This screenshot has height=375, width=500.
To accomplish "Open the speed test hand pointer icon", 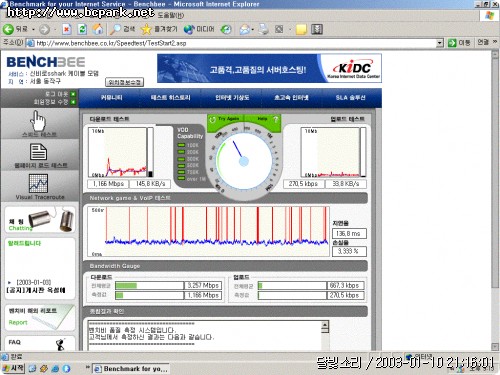I will pos(39,122).
